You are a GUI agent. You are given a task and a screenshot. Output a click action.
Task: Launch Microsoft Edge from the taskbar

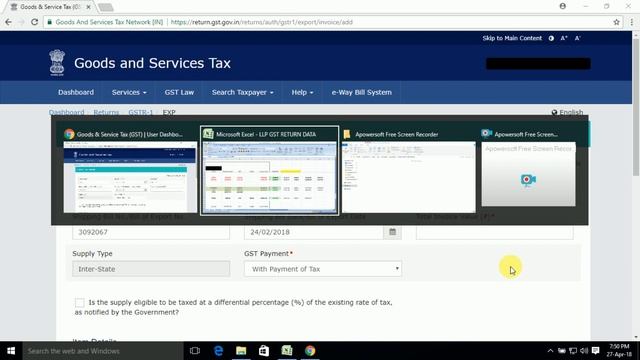[218, 351]
